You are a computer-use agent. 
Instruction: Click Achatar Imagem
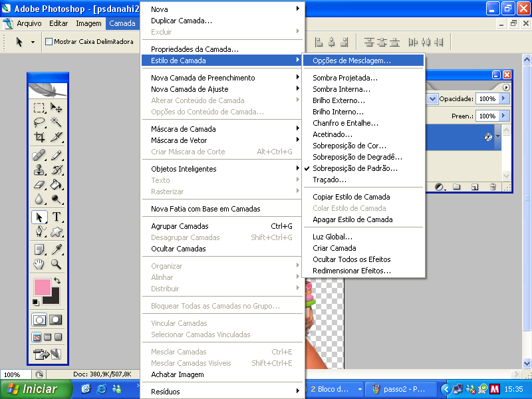(222, 374)
